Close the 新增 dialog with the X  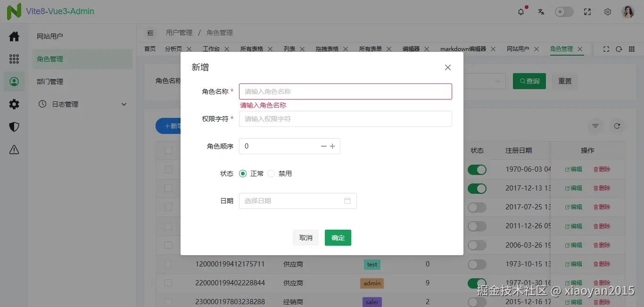click(448, 67)
